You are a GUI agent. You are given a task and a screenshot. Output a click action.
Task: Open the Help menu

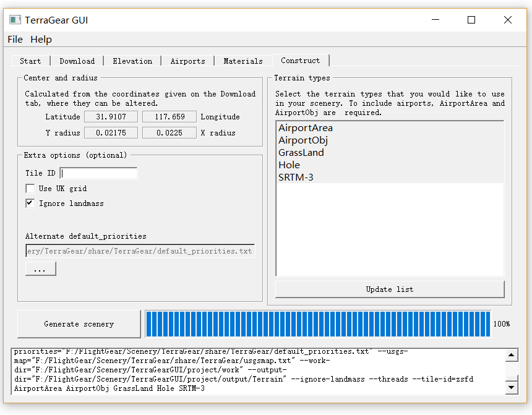[41, 40]
